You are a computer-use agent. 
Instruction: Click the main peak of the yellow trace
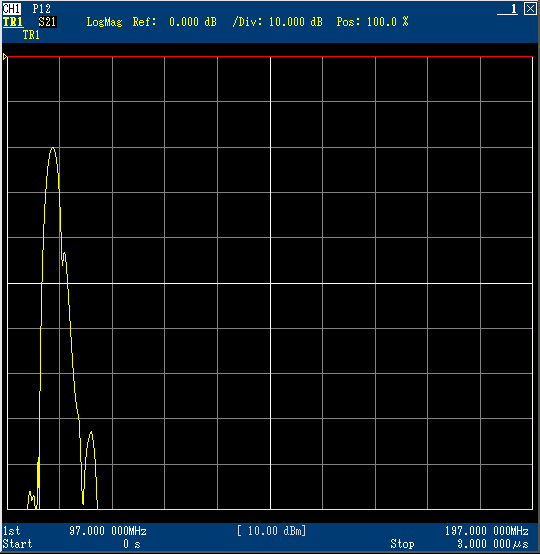click(53, 148)
